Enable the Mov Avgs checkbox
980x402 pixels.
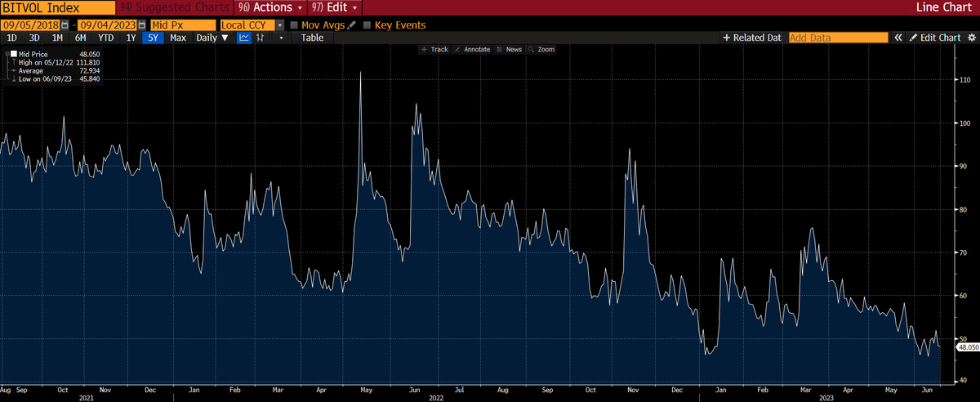coord(294,25)
